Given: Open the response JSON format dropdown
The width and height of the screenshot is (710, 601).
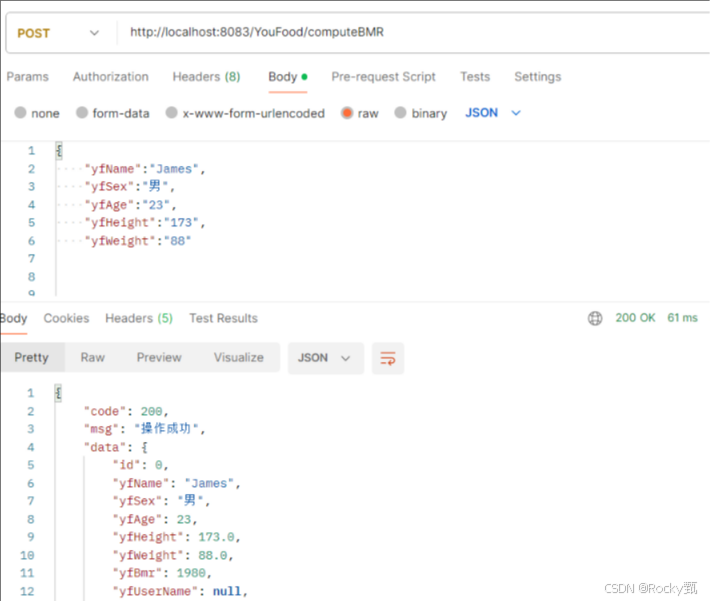Looking at the screenshot, I should coord(325,358).
